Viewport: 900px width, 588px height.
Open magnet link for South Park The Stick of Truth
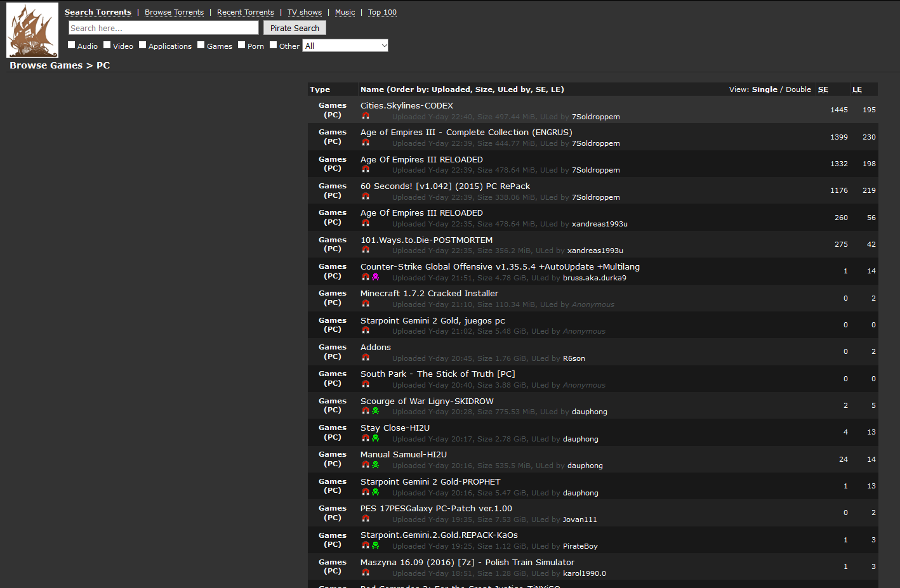[366, 384]
